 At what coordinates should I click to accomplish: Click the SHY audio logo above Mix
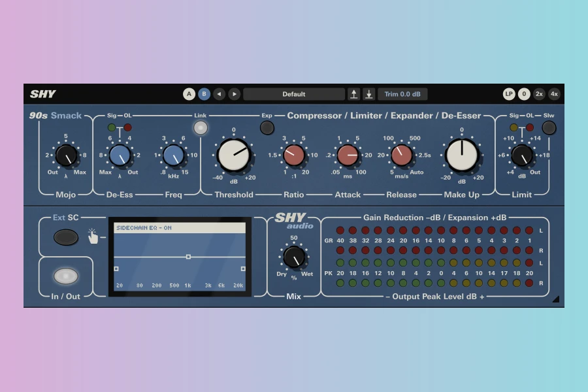(293, 221)
